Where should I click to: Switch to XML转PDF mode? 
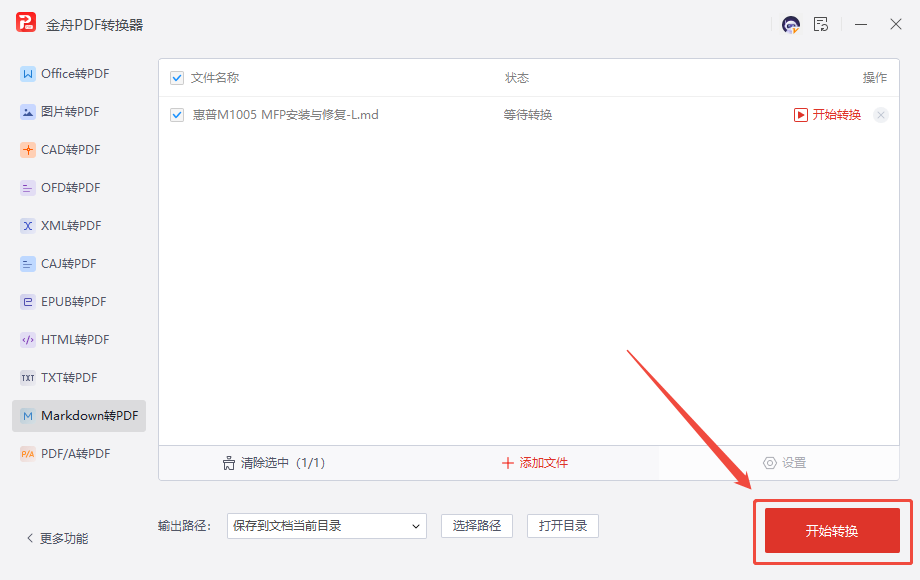click(x=79, y=226)
